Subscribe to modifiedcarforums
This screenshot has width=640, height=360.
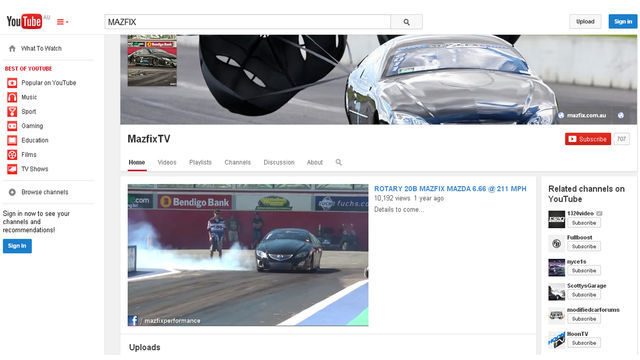tap(584, 319)
